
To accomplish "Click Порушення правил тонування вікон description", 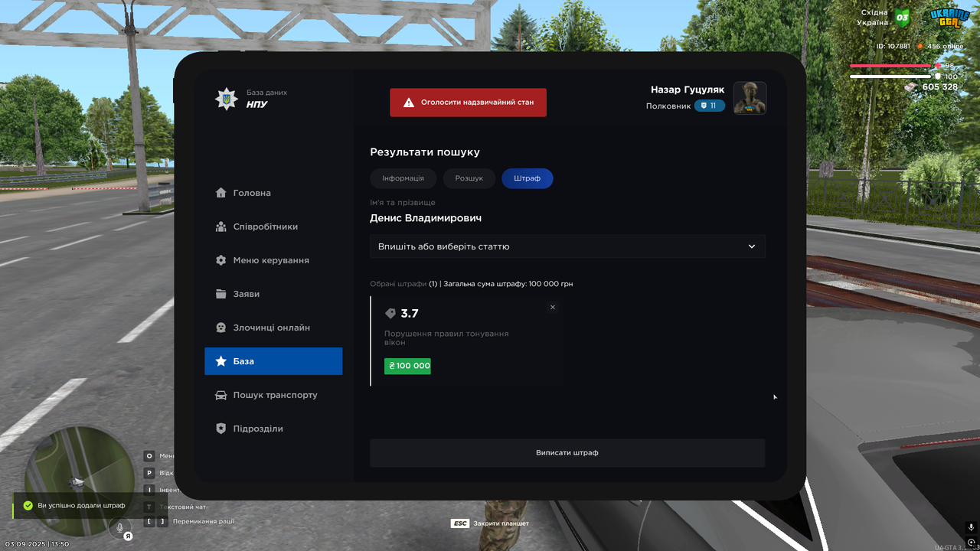I will click(x=446, y=338).
